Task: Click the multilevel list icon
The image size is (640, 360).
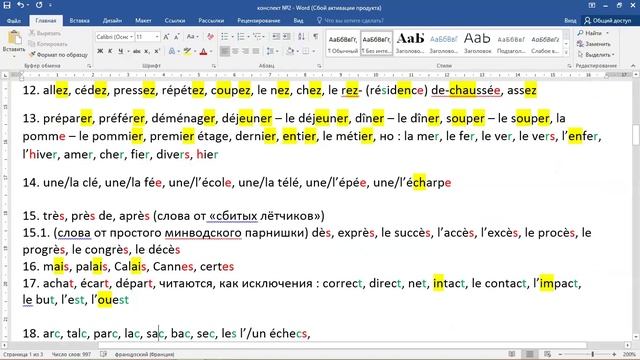Action: (257, 37)
